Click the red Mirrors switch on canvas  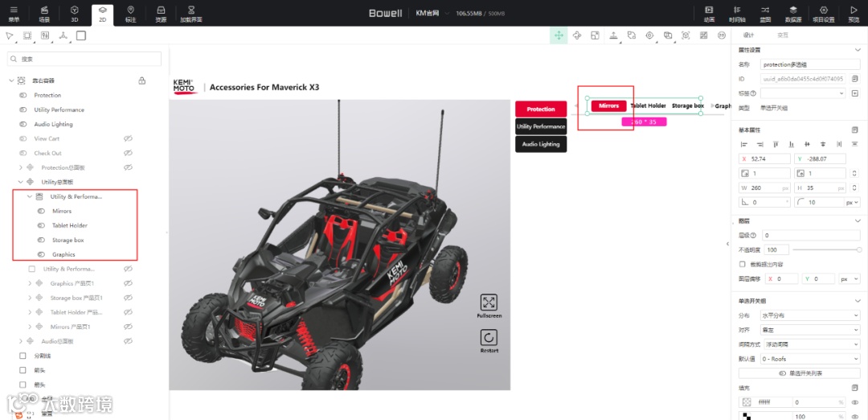click(609, 105)
